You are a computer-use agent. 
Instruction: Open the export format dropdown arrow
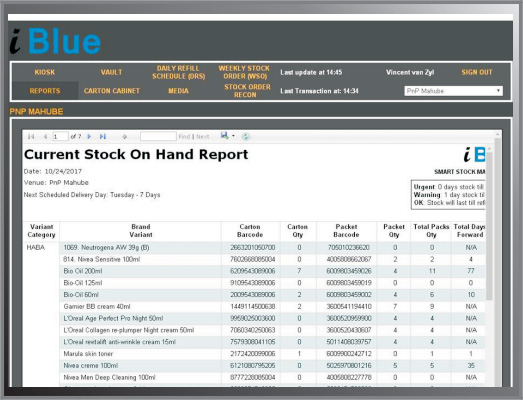pos(233,136)
